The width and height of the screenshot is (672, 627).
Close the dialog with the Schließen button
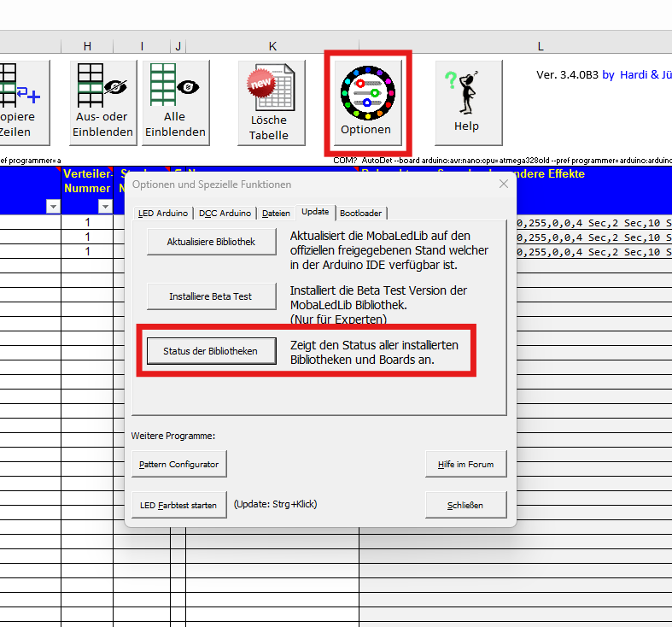465,505
